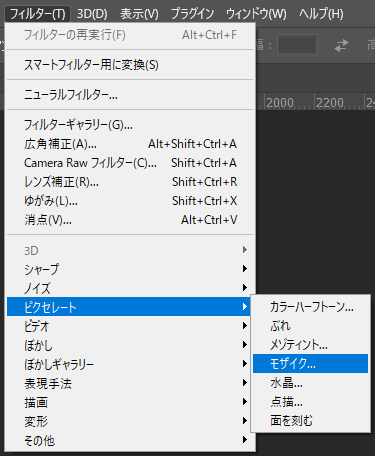Image resolution: width=375 pixels, height=456 pixels.
Task: Select モザイク... filter
Action: (x=310, y=364)
